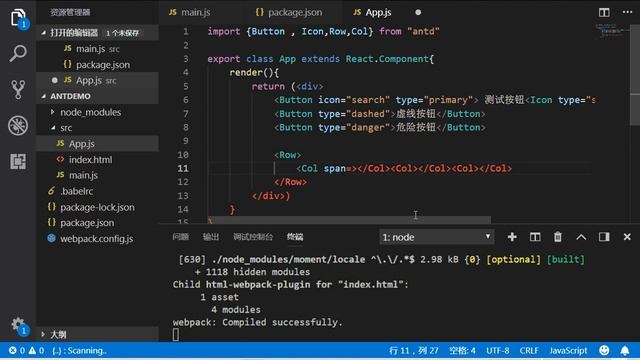Viewport: 640px width, 360px height.
Task: Open the Debug view in the activity bar
Action: tap(18, 125)
